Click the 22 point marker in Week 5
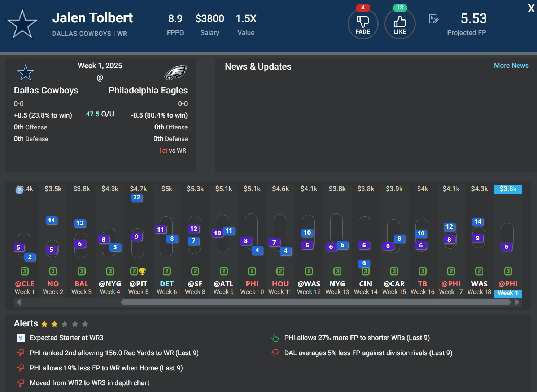This screenshot has height=392, width=537. coord(137,197)
